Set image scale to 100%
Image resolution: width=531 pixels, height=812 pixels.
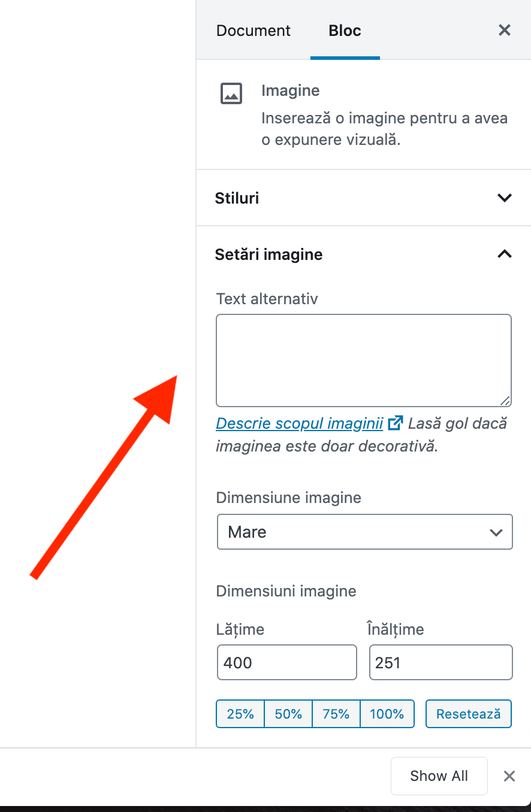click(387, 713)
